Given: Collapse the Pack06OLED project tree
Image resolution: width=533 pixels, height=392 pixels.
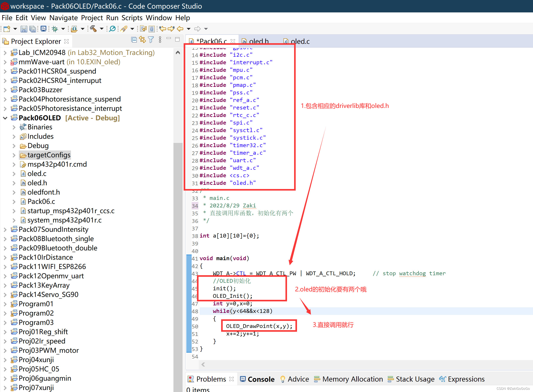Looking at the screenshot, I should [x=5, y=118].
